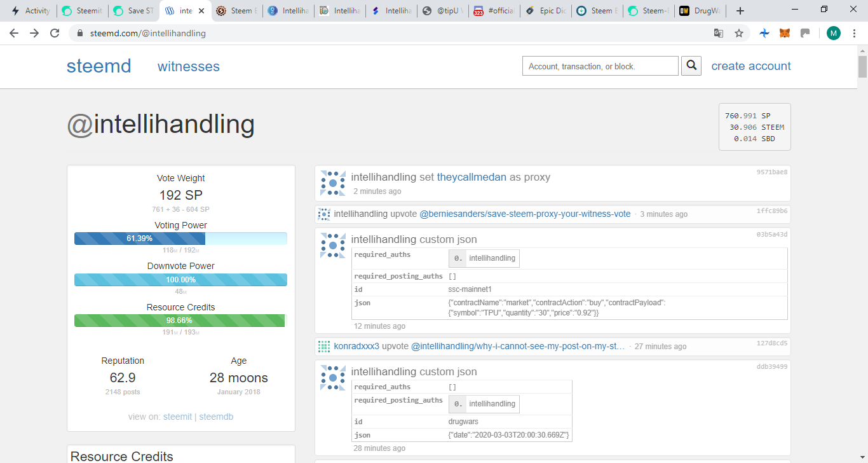The image size is (868, 463).
Task: Bookmark this page with the star icon
Action: [739, 33]
